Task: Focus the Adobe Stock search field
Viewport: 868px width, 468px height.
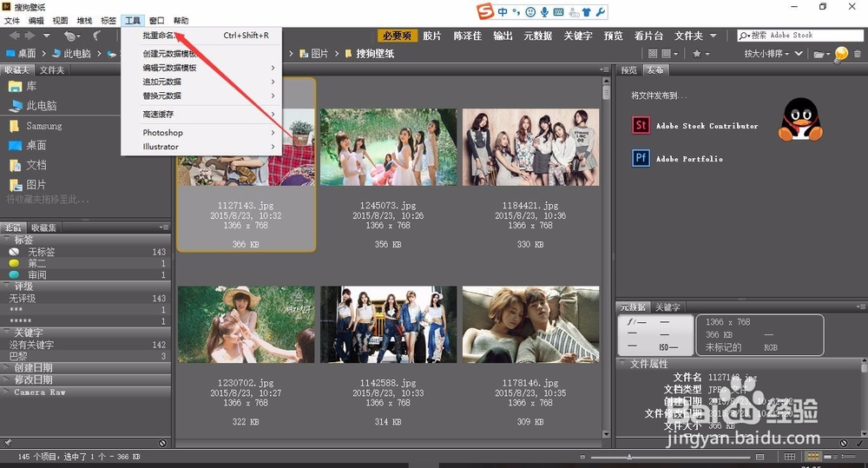Action: coord(800,36)
